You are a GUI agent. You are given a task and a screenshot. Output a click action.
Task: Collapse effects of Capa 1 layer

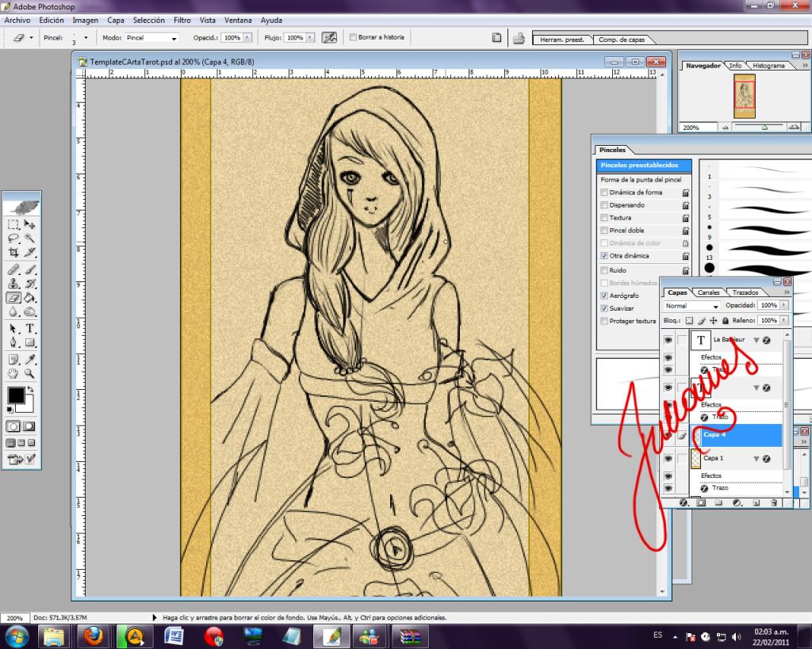point(756,459)
